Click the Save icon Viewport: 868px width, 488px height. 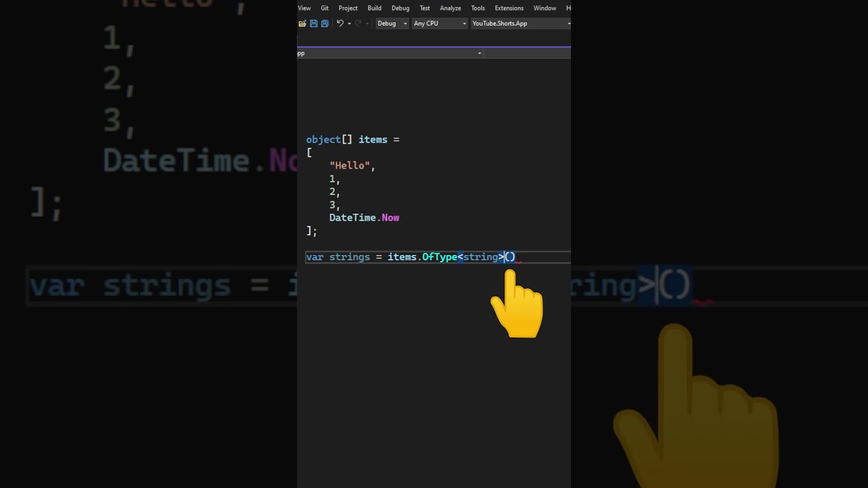[x=313, y=23]
